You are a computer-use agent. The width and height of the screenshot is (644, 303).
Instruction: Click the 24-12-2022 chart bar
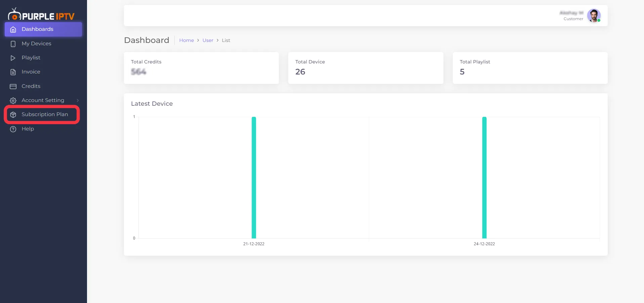[484, 178]
